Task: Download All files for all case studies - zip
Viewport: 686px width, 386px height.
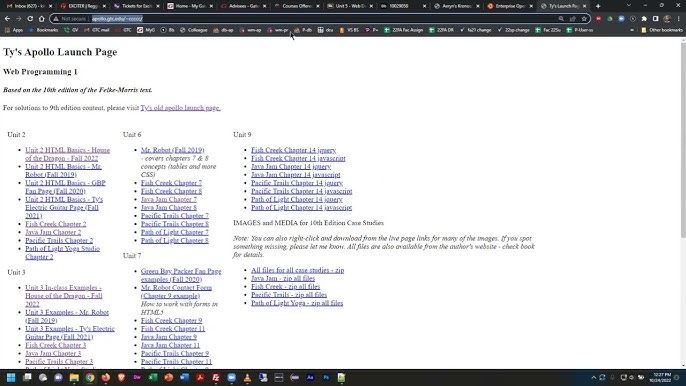Action: pyautogui.click(x=298, y=270)
